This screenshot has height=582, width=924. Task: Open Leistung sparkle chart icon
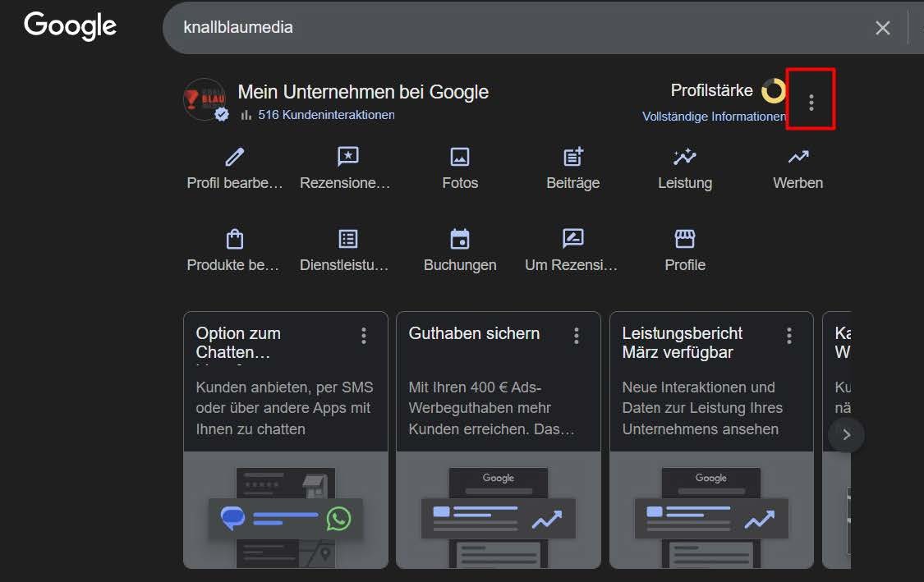click(x=684, y=157)
